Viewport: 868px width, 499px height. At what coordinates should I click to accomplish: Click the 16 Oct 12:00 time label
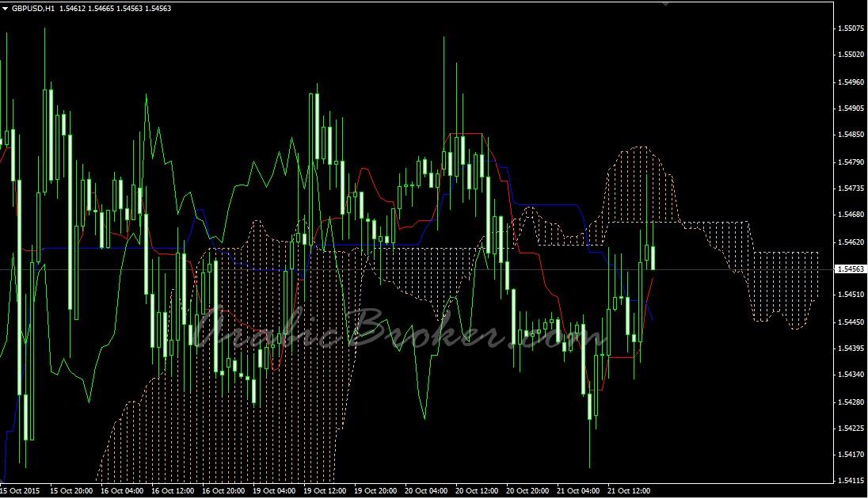coord(173,491)
